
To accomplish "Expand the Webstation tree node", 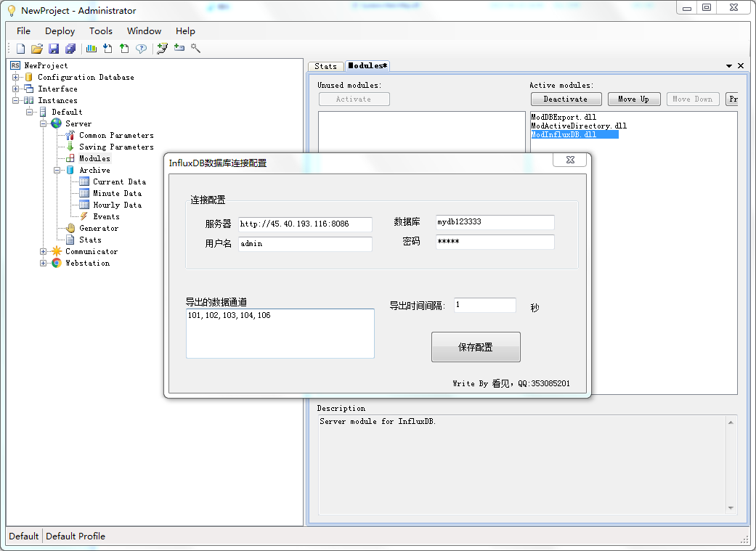I will (x=42, y=263).
